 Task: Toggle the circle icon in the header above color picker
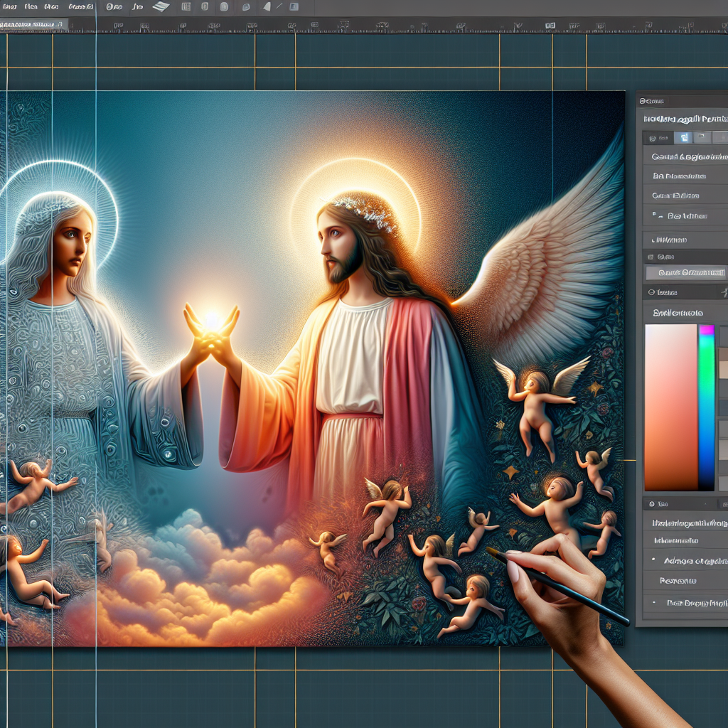coord(651,292)
